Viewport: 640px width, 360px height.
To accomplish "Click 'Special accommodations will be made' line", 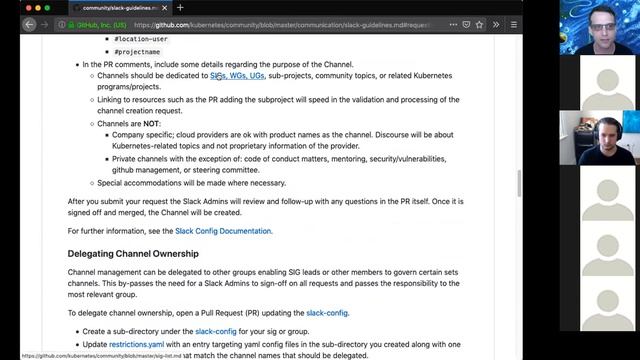I will click(191, 183).
